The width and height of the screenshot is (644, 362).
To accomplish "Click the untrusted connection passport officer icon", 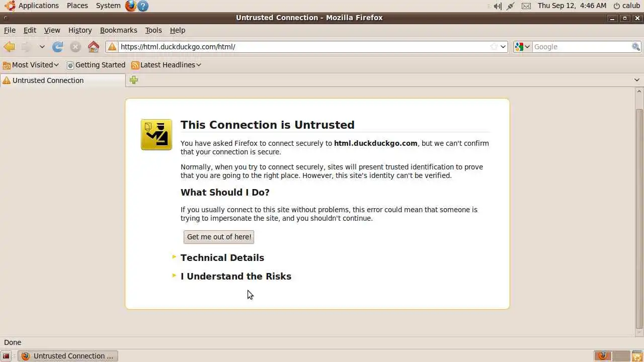I will tap(156, 135).
